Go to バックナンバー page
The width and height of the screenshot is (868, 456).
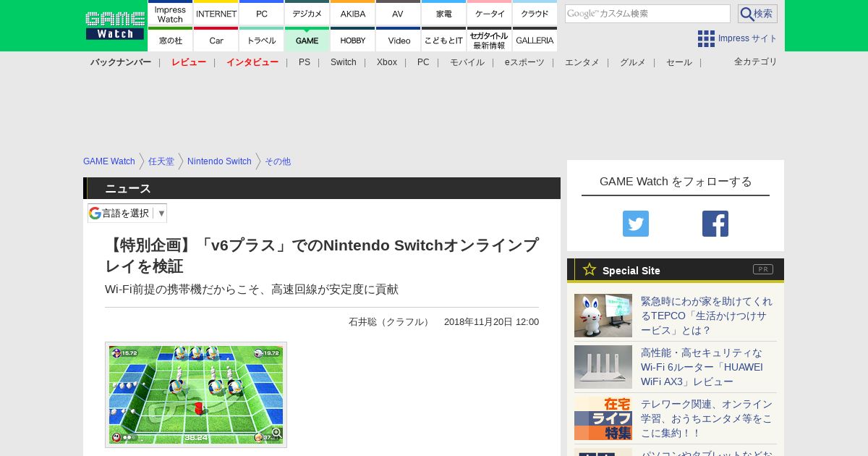point(121,62)
